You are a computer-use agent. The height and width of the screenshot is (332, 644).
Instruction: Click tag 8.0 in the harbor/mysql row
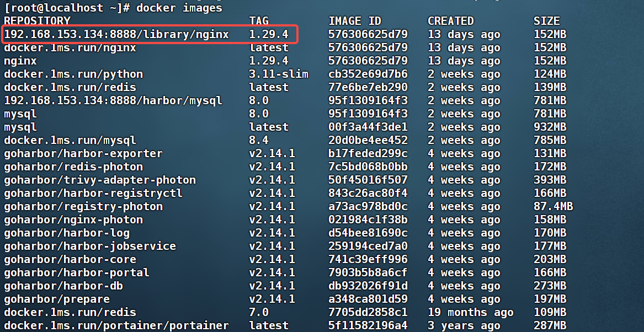pyautogui.click(x=259, y=100)
